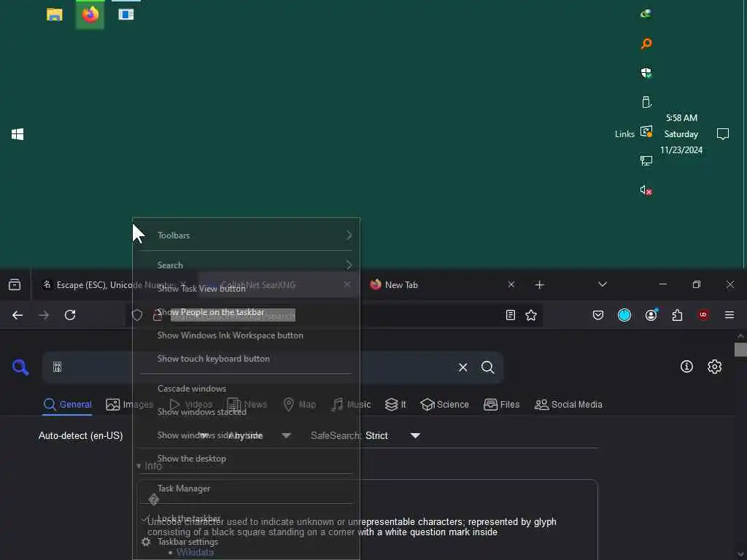Click the Links toolbar label
This screenshot has height=560, width=747.
pyautogui.click(x=624, y=134)
